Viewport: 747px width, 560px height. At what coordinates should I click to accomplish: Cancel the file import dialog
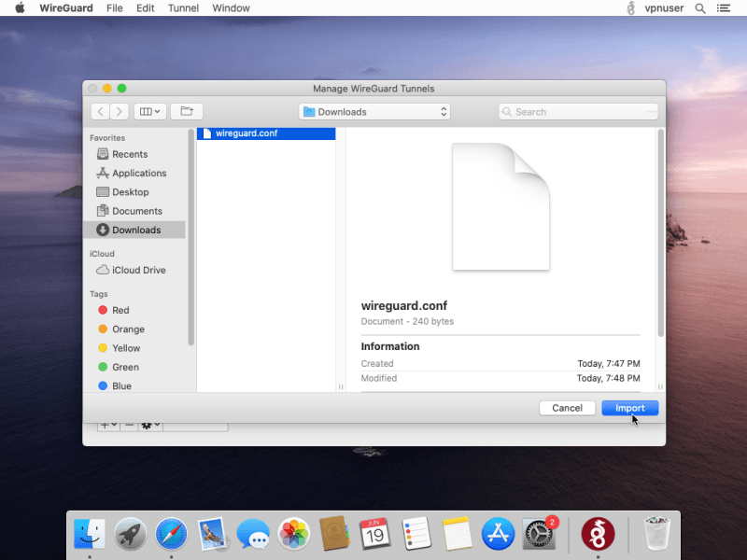click(x=567, y=408)
